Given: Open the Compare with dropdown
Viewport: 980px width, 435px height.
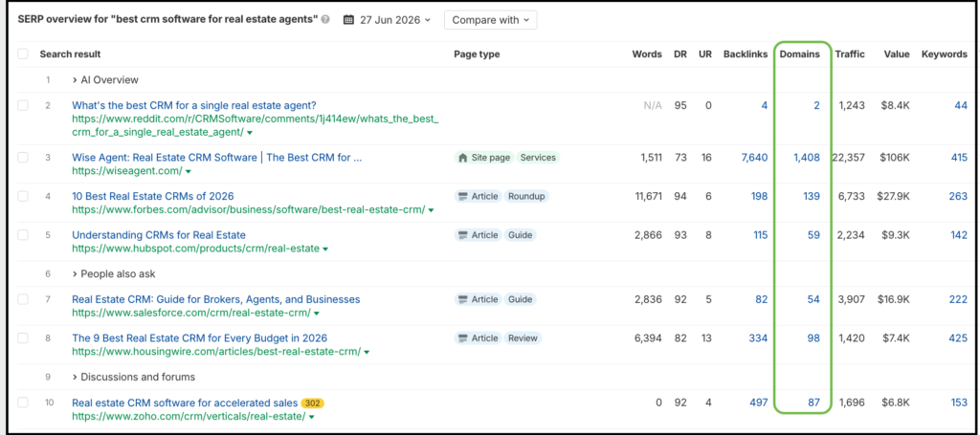Looking at the screenshot, I should coord(491,20).
